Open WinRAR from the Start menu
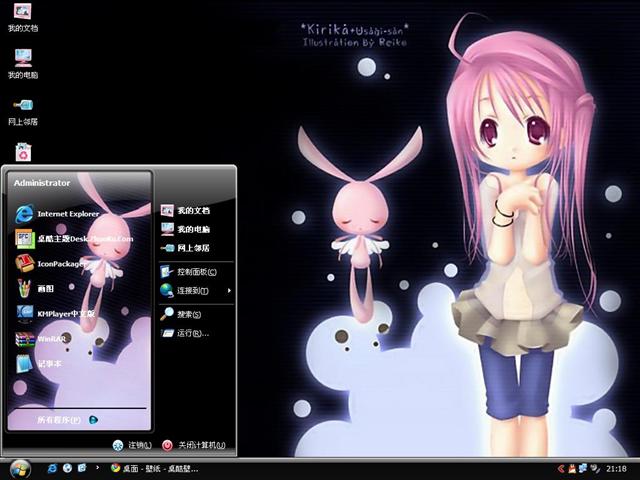640x480 pixels. 50,339
